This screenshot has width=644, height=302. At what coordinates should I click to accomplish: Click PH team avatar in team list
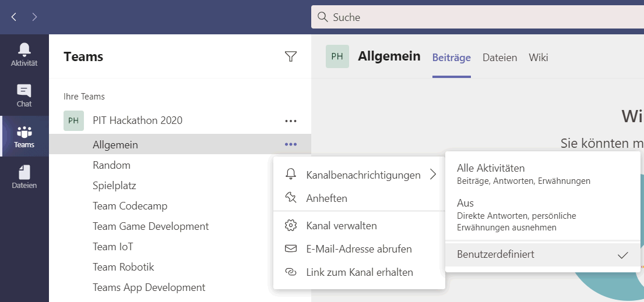(73, 120)
